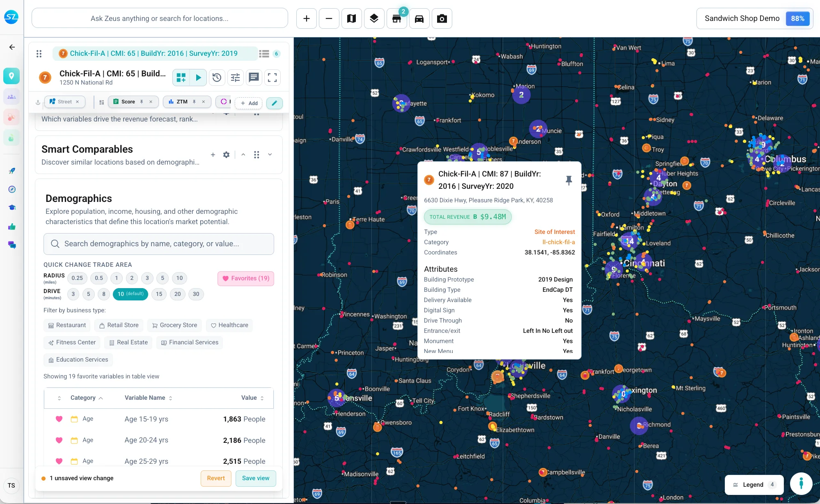Open the list view icon beside location title
The height and width of the screenshot is (504, 820).
[264, 54]
